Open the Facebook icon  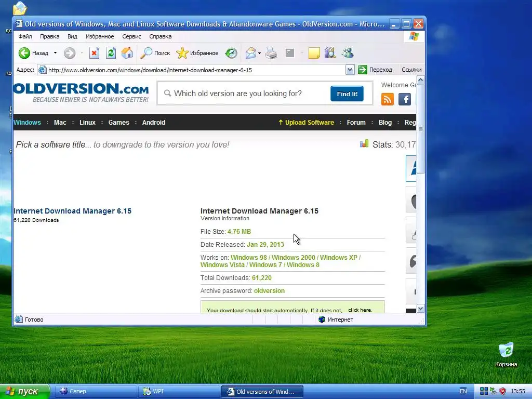click(404, 99)
